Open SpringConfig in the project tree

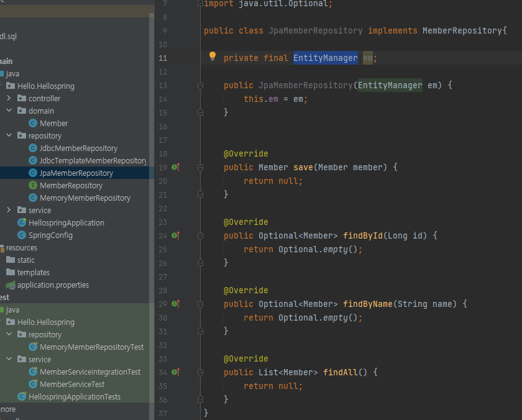click(x=50, y=235)
